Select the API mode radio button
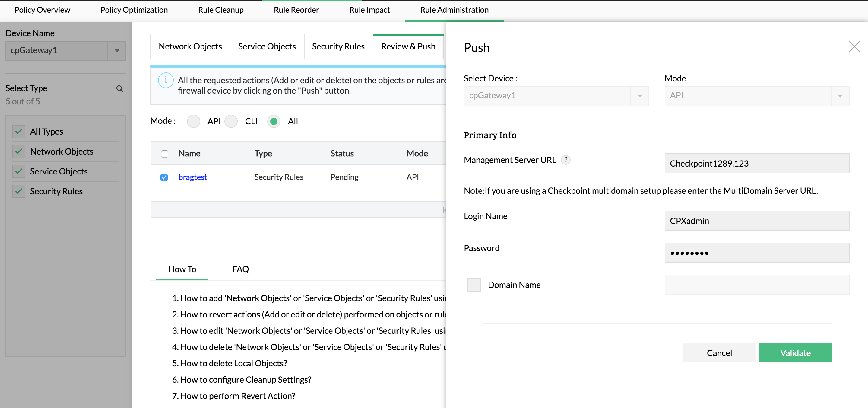 click(x=193, y=121)
